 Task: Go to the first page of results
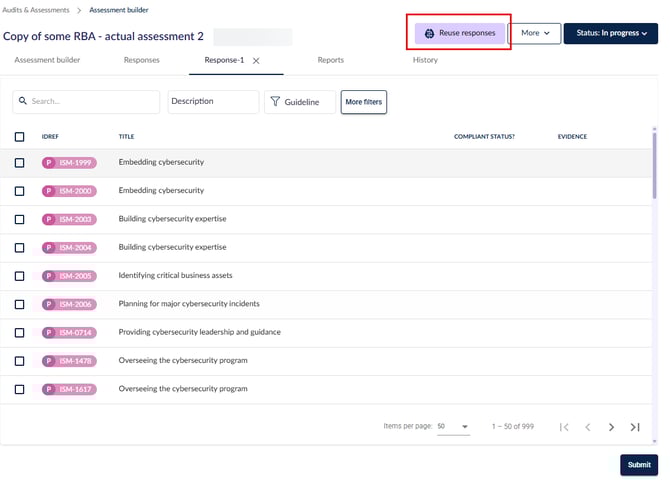point(564,427)
